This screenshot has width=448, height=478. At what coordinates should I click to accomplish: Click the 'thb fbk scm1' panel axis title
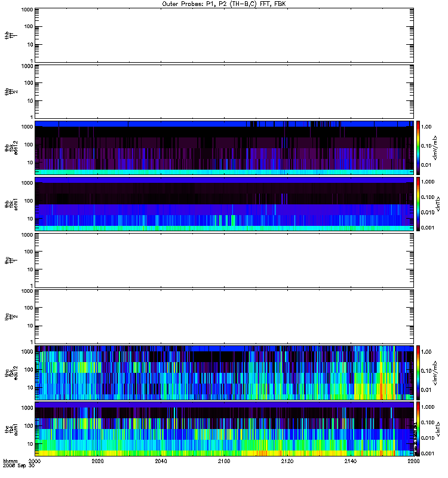(11, 204)
